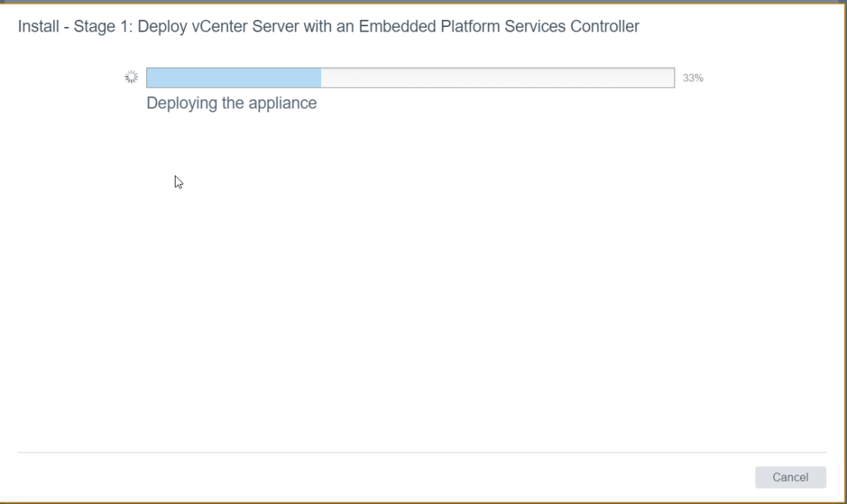This screenshot has height=504, width=847.
Task: Click the word 'Install' in the title
Action: click(38, 27)
